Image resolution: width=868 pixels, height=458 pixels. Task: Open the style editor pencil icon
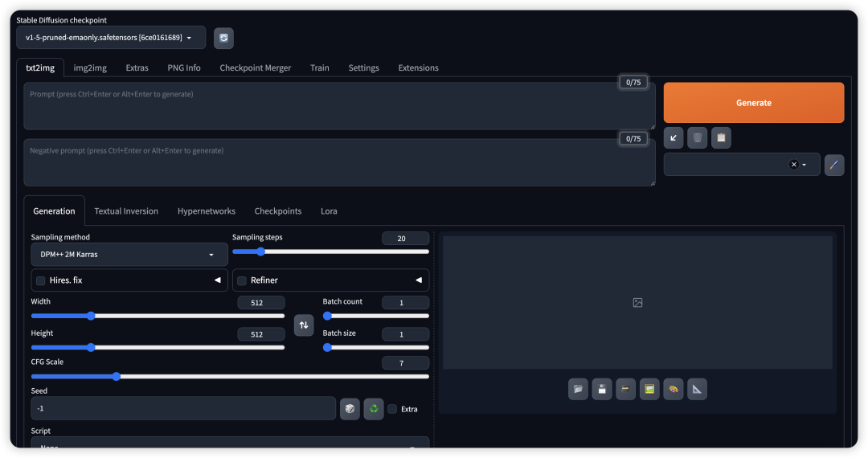(834, 165)
